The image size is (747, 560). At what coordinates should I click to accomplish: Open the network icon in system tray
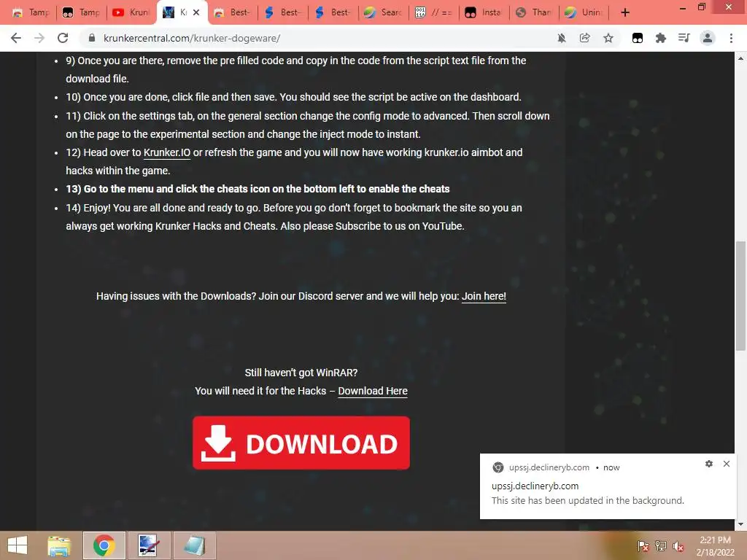661,546
